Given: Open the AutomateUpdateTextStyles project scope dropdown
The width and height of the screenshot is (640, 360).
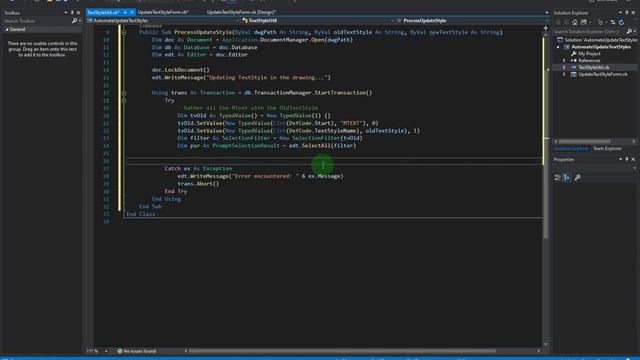Looking at the screenshot, I should [237, 20].
